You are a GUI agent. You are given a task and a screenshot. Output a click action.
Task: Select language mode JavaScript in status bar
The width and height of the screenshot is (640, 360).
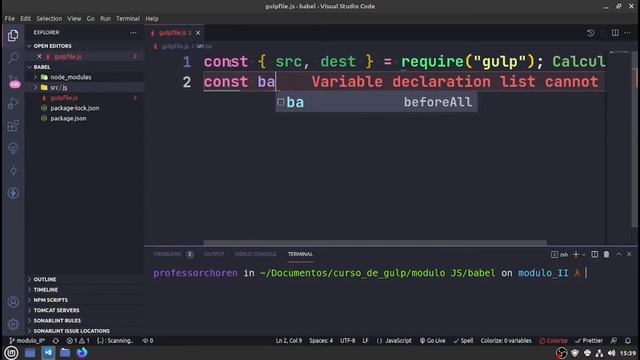[394, 340]
